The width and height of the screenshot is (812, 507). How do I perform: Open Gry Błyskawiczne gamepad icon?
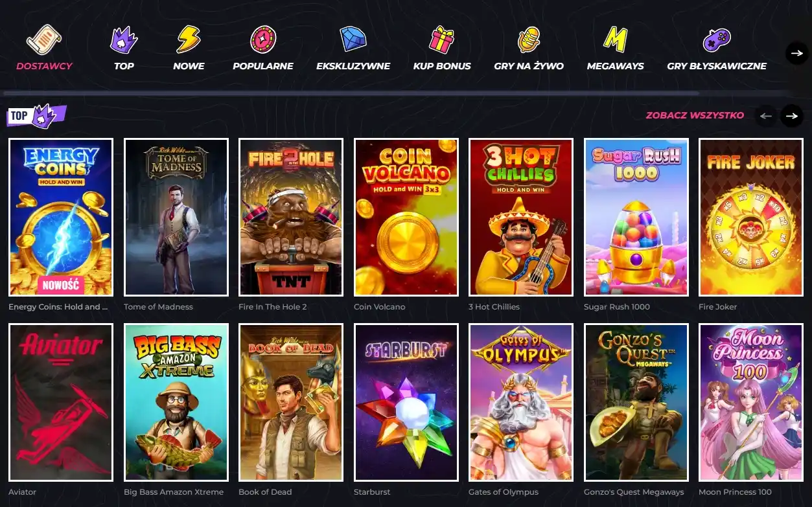(717, 39)
